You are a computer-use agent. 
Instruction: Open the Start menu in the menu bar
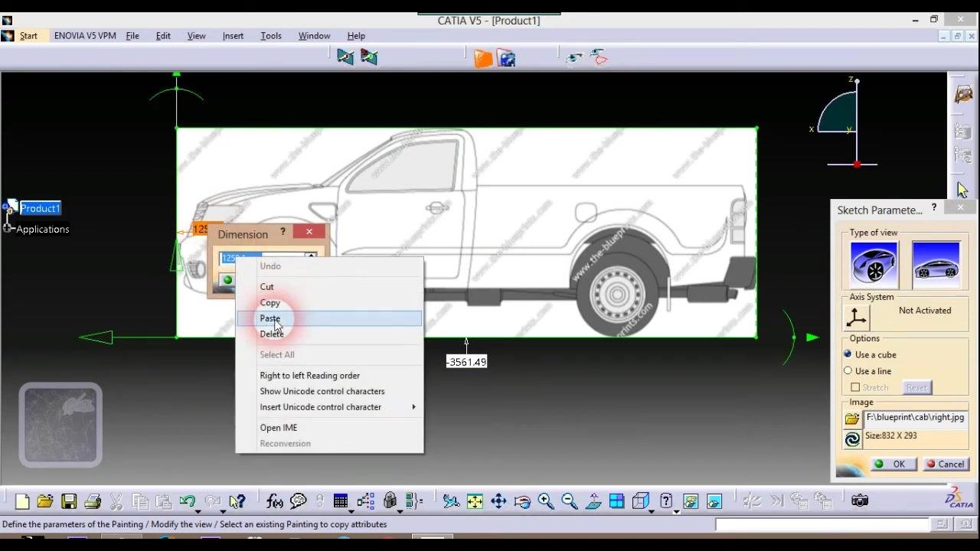tap(28, 36)
